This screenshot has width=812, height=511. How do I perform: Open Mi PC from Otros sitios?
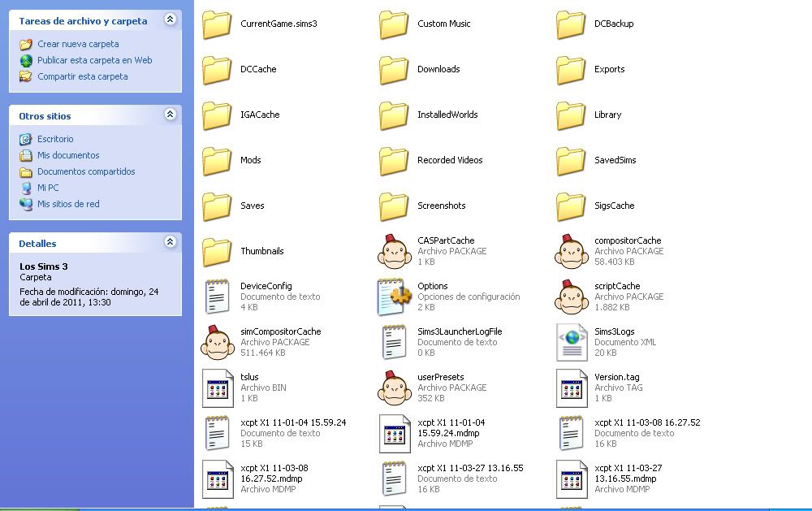pos(48,188)
